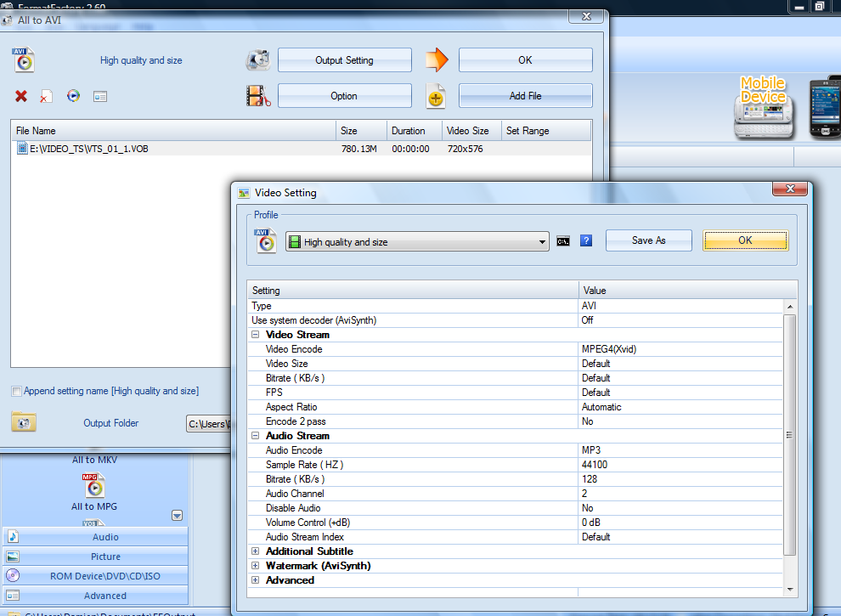Open the Advanced category tab in sidebar

point(95,596)
